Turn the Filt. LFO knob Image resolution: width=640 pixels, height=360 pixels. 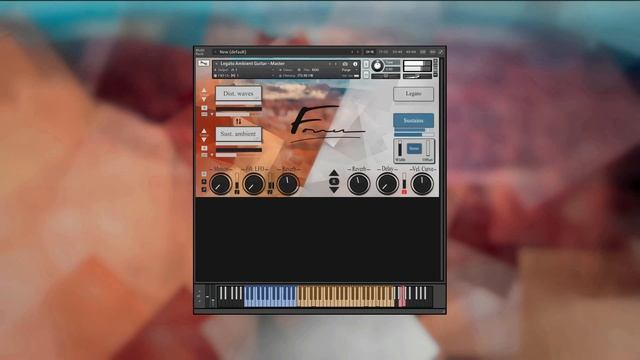pos(254,184)
